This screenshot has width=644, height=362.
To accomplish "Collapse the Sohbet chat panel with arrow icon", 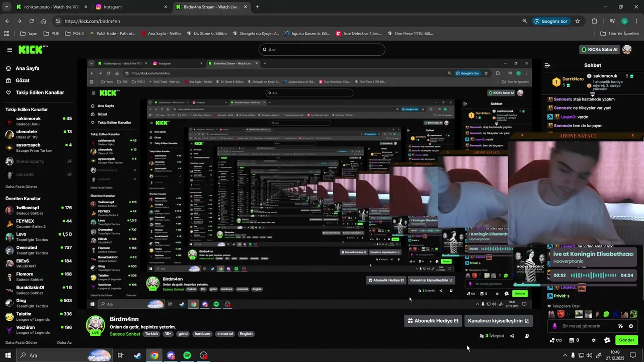I will 547,65.
